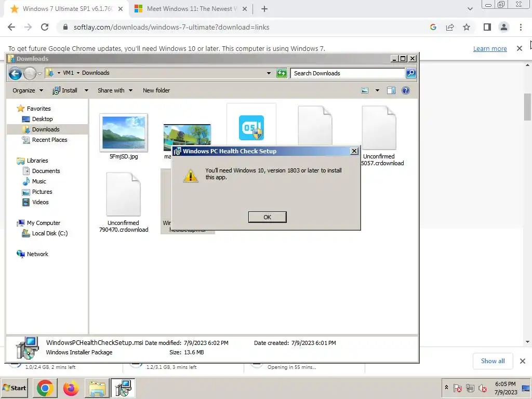The width and height of the screenshot is (532, 399).
Task: Toggle Chrome side panel icon
Action: (x=487, y=27)
